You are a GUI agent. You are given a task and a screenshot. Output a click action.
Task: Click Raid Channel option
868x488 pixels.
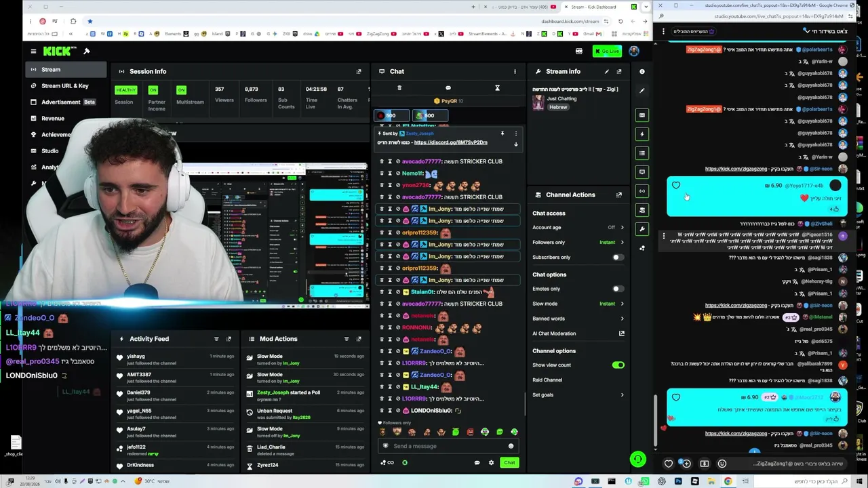point(547,380)
